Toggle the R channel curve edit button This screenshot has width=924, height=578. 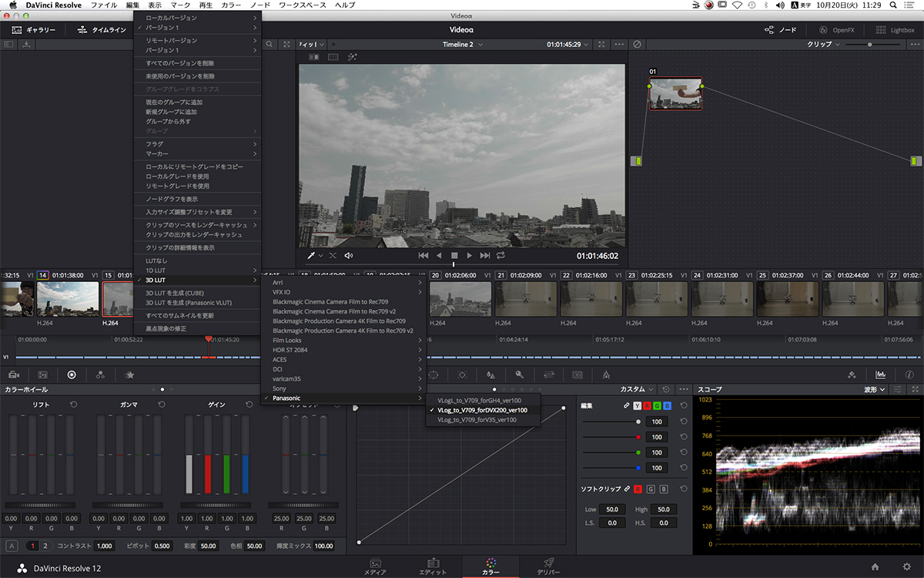(x=647, y=405)
